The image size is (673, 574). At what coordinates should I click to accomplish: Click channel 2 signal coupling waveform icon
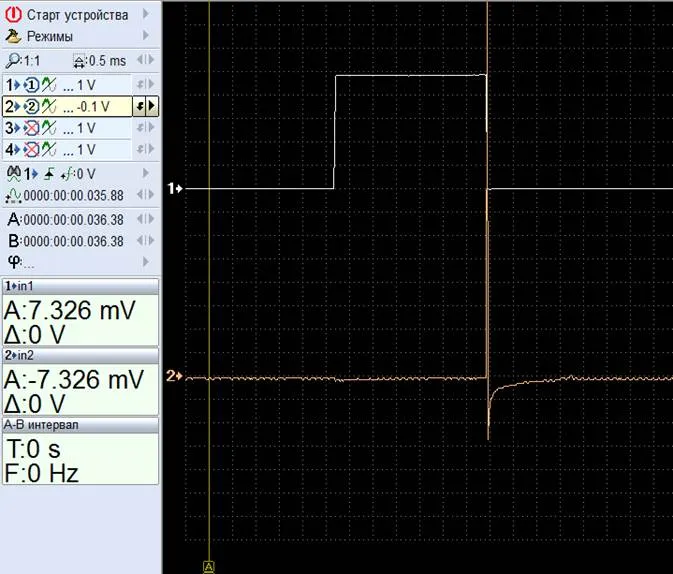(x=49, y=106)
